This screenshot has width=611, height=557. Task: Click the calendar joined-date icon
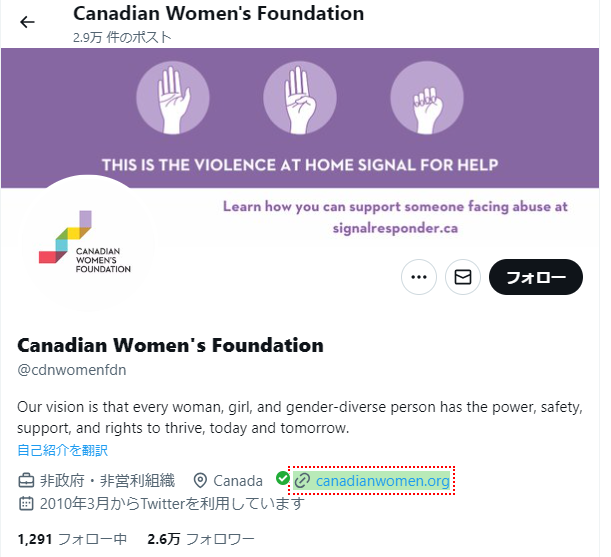(26, 503)
